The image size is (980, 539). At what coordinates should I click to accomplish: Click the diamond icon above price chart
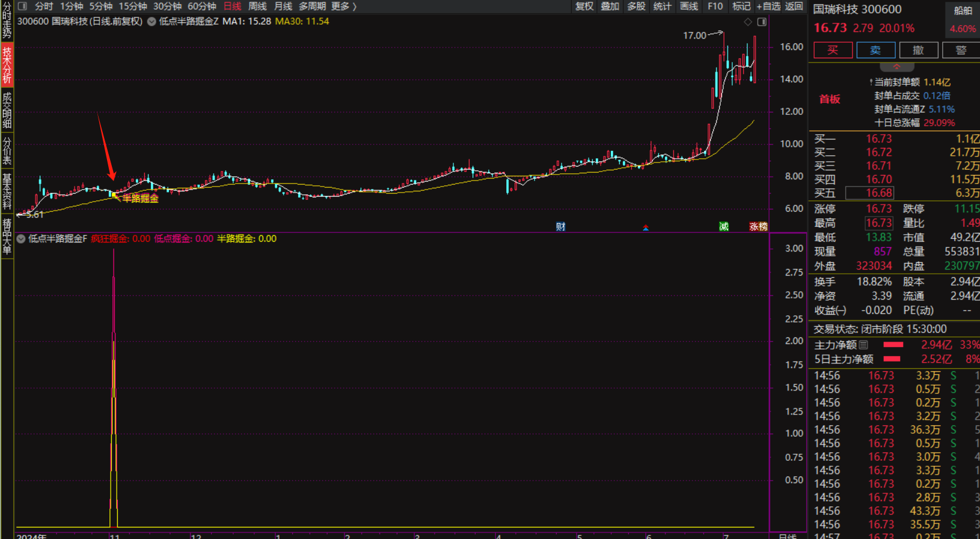pos(748,22)
